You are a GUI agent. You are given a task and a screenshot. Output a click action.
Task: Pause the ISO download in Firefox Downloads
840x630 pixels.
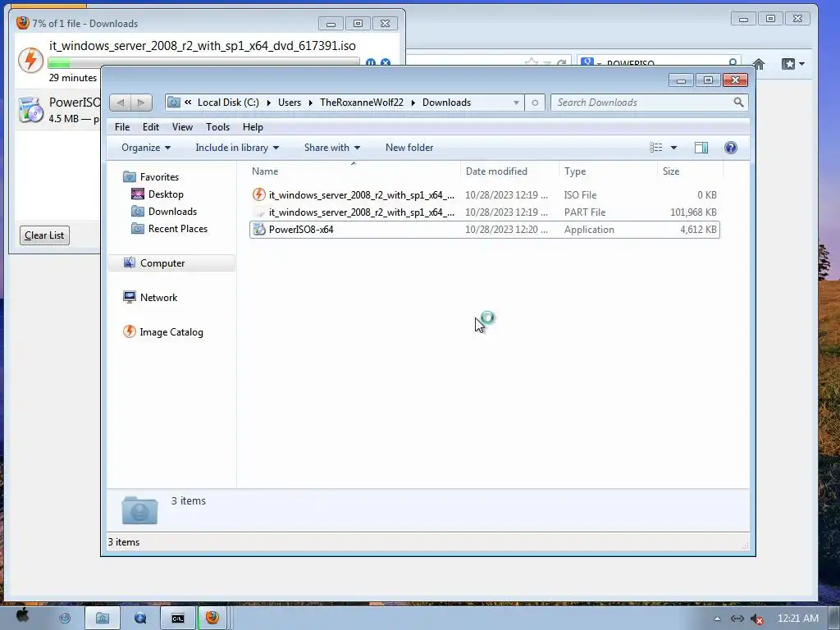(x=370, y=62)
